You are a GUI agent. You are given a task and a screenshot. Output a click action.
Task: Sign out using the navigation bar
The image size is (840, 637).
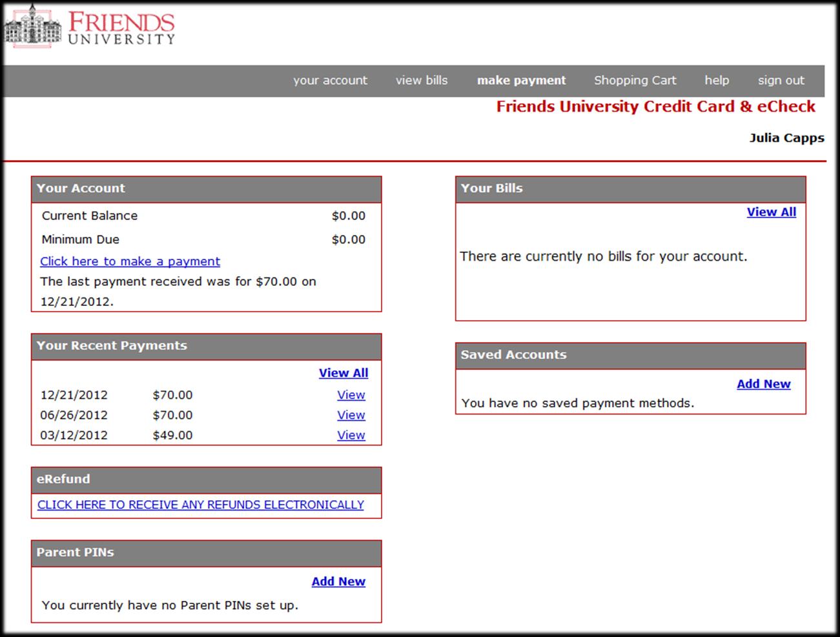pyautogui.click(x=781, y=81)
